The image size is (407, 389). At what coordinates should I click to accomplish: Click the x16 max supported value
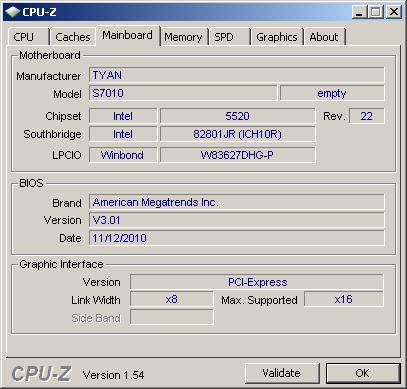[x=344, y=299]
